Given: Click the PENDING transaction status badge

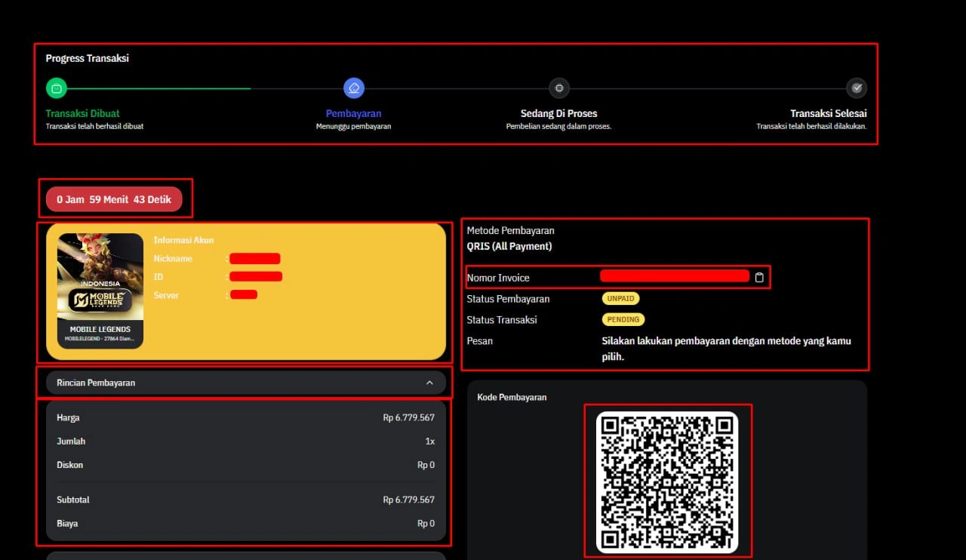Looking at the screenshot, I should click(623, 320).
